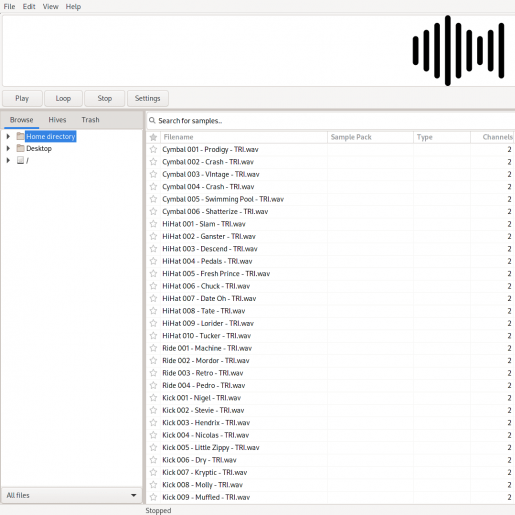This screenshot has width=515, height=515.
Task: Sort by the Type column header
Action: point(442,137)
